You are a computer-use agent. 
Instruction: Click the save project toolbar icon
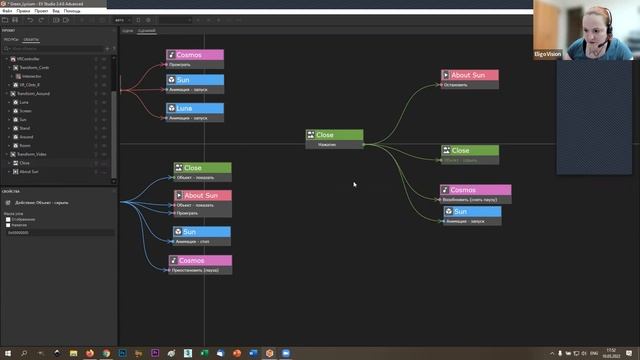coord(15,20)
